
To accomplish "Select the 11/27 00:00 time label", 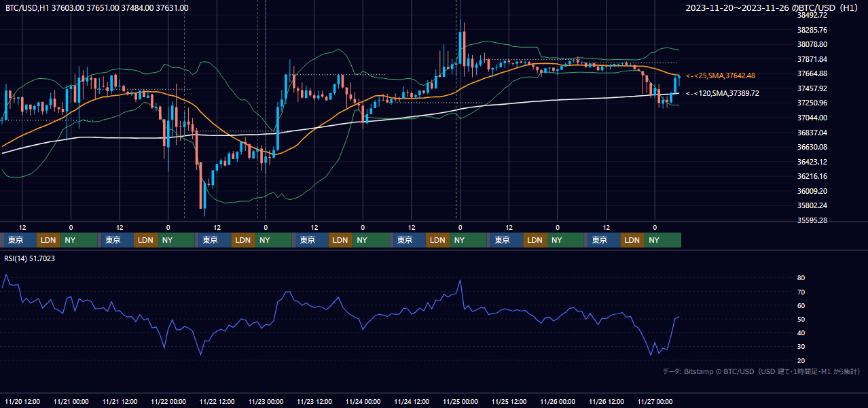I will 655,401.
